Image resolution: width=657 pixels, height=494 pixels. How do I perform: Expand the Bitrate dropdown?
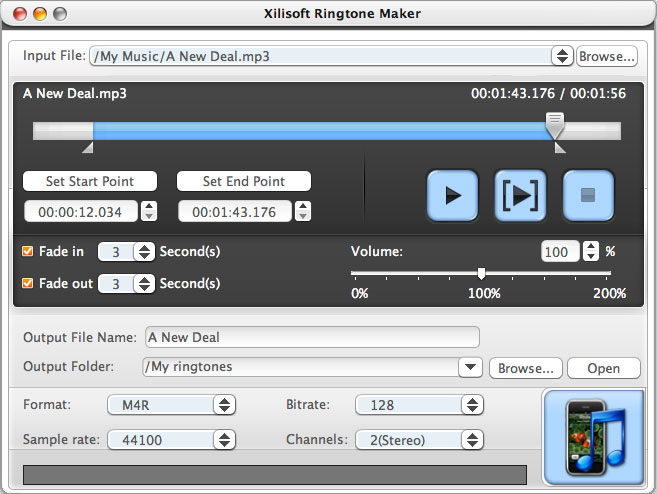pyautogui.click(x=419, y=405)
